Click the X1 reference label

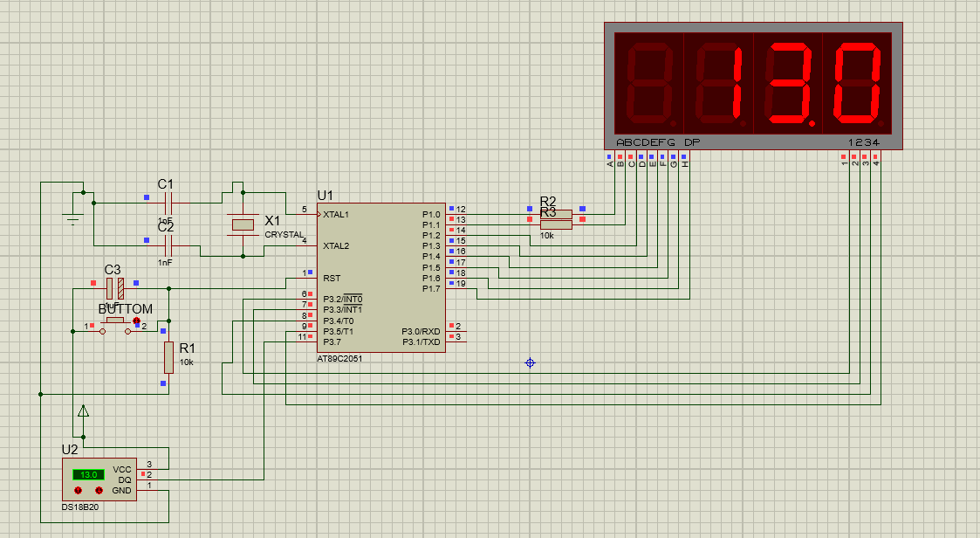272,221
